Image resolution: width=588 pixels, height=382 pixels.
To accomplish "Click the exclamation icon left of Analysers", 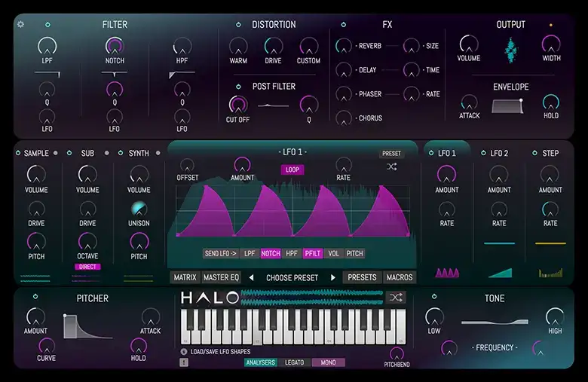I will (x=184, y=362).
